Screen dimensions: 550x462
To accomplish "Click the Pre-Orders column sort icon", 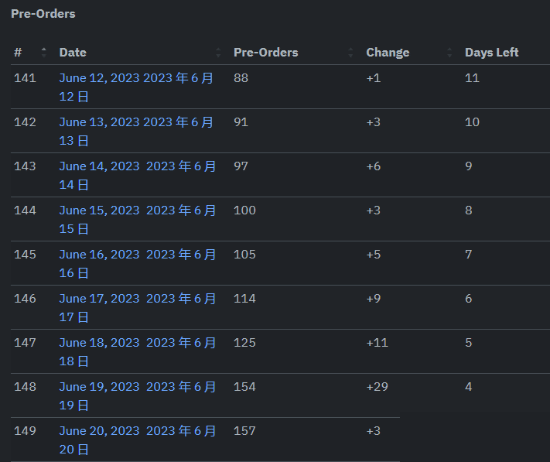I will pyautogui.click(x=351, y=53).
